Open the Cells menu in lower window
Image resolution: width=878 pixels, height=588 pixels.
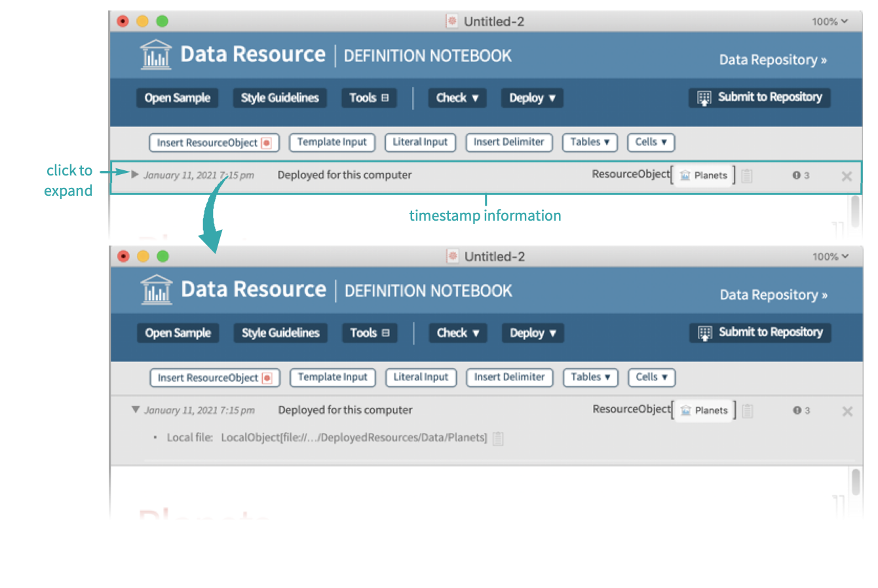(651, 377)
